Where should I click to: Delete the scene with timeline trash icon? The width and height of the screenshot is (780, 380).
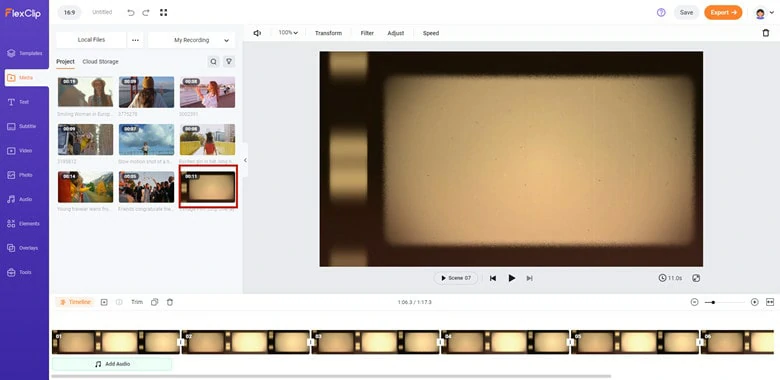pyautogui.click(x=170, y=302)
